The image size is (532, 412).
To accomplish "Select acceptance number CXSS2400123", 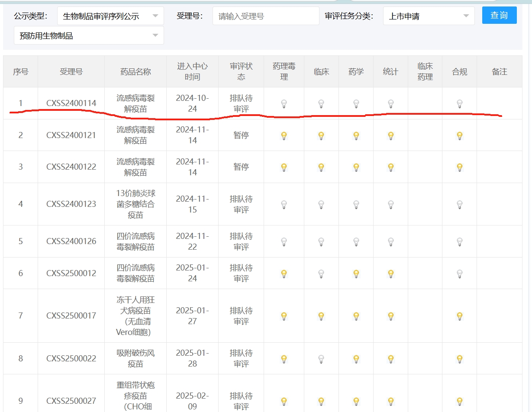I will tap(71, 204).
